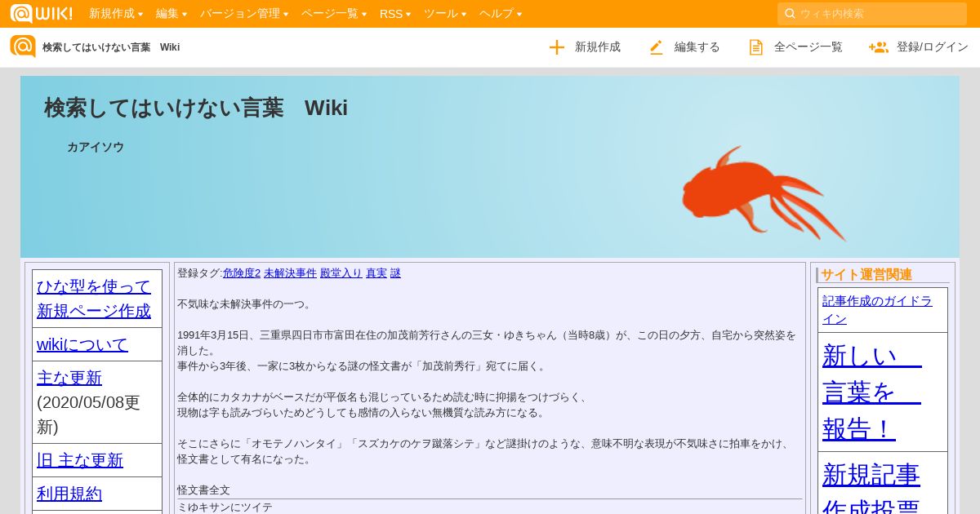Click the sentence 不気味な未解決事件の一つ。
Viewport: 980px width, 514px height.
pyautogui.click(x=244, y=304)
